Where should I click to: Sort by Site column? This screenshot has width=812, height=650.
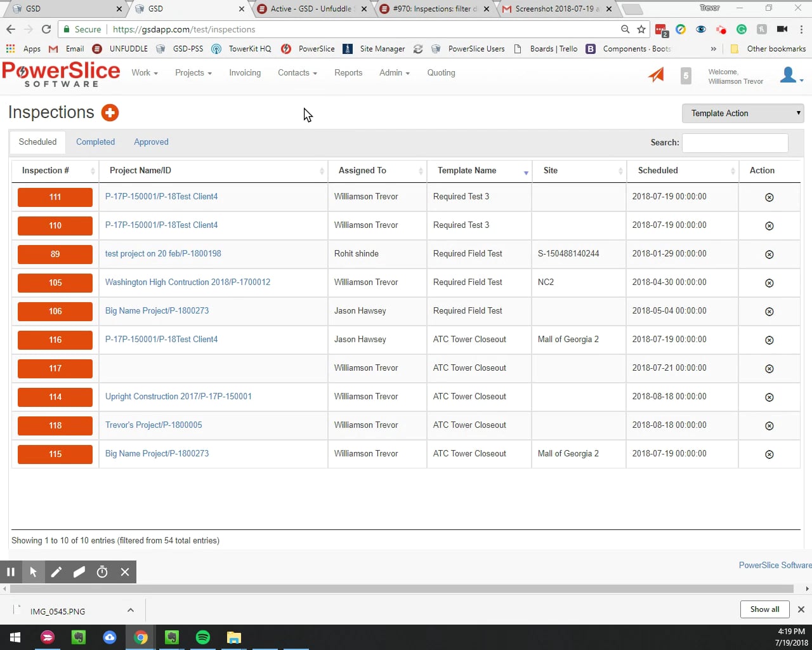[579, 171]
